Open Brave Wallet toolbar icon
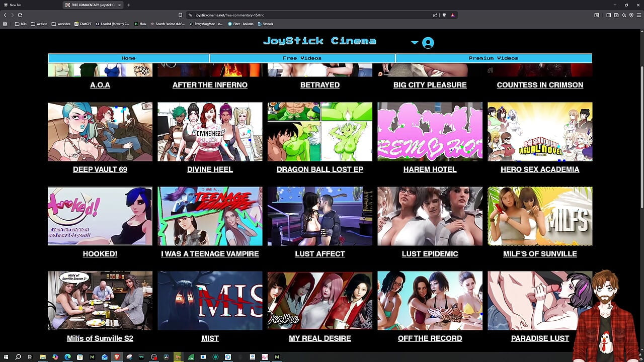 point(616,15)
